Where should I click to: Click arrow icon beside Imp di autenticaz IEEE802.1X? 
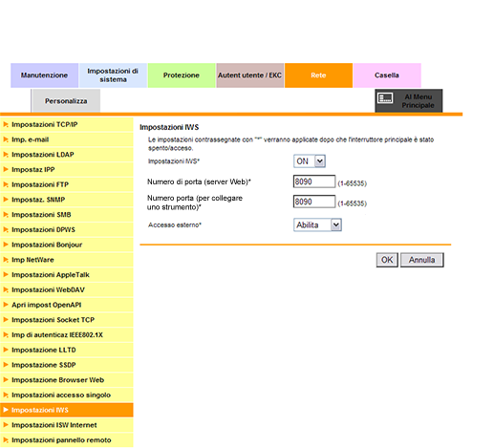(x=6, y=335)
